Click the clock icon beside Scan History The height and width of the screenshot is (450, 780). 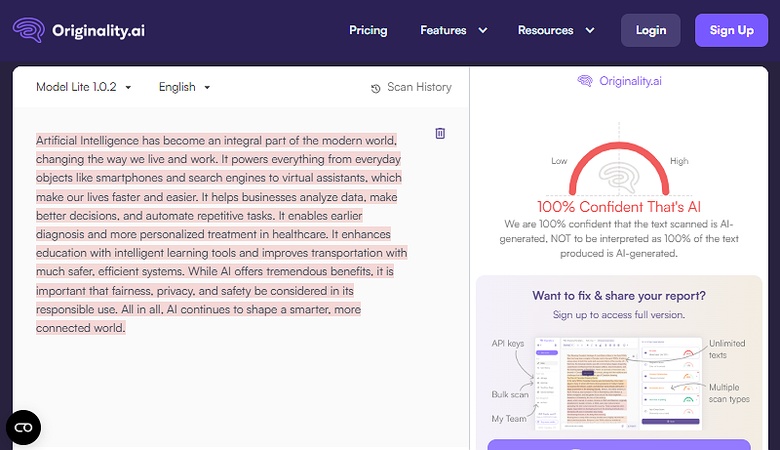(x=376, y=88)
